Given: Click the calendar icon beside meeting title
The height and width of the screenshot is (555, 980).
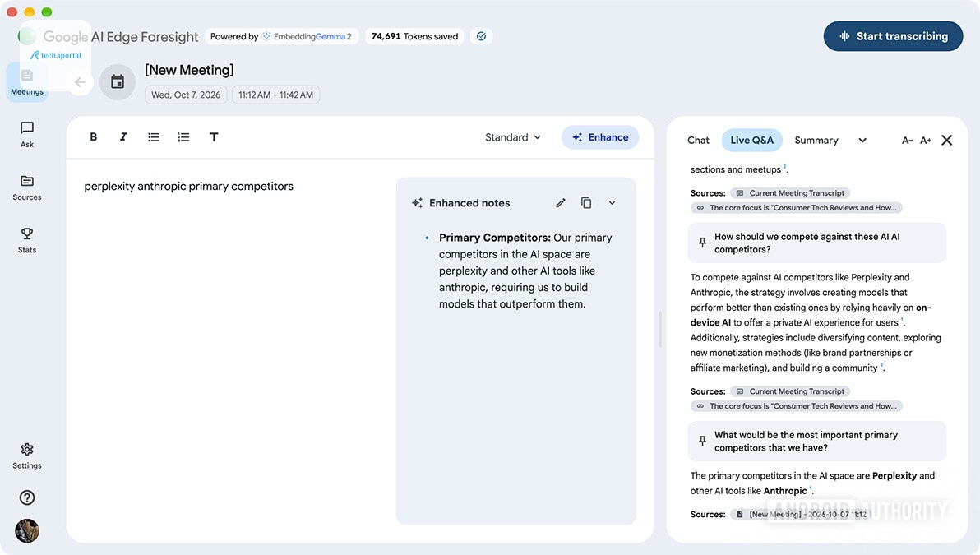Looking at the screenshot, I should click(x=118, y=82).
